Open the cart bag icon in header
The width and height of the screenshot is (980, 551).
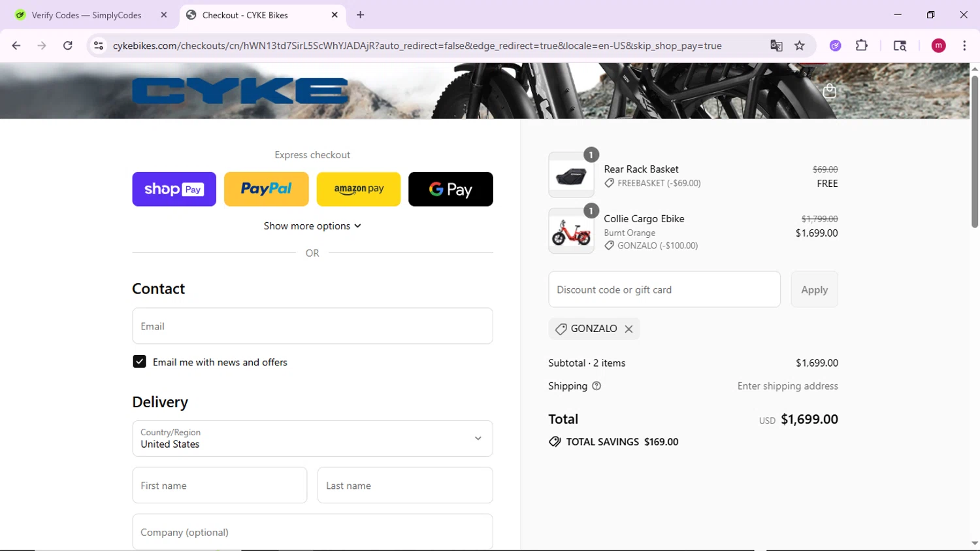point(830,91)
